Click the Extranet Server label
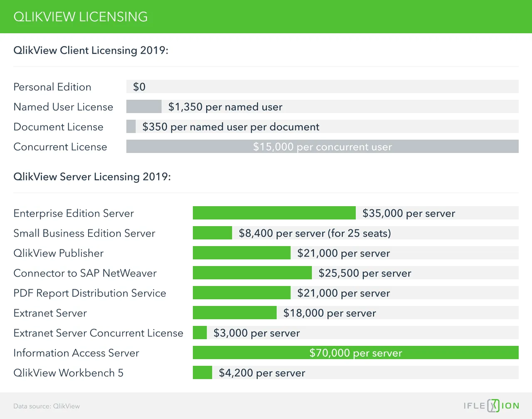The width and height of the screenshot is (532, 419). (x=50, y=313)
